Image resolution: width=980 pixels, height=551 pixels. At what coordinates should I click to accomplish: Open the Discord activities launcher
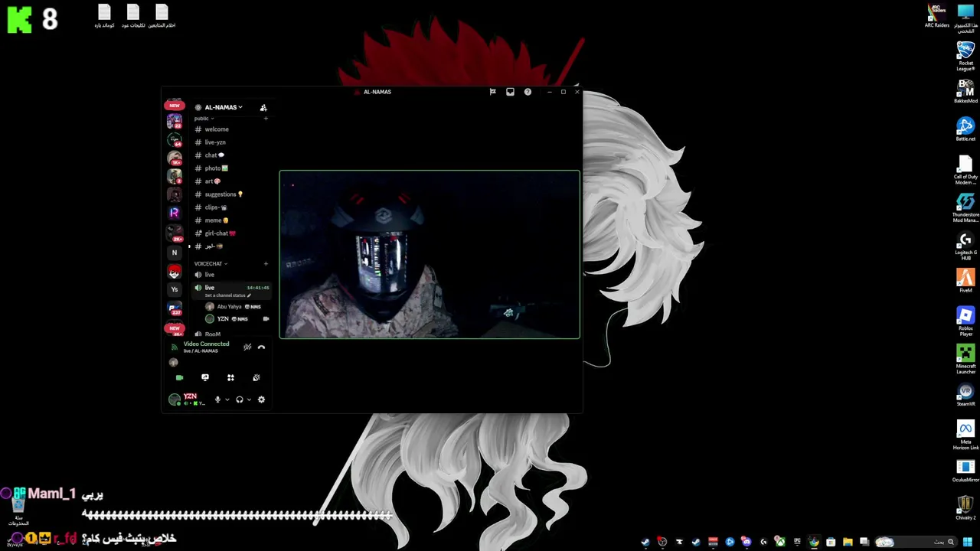[230, 377]
